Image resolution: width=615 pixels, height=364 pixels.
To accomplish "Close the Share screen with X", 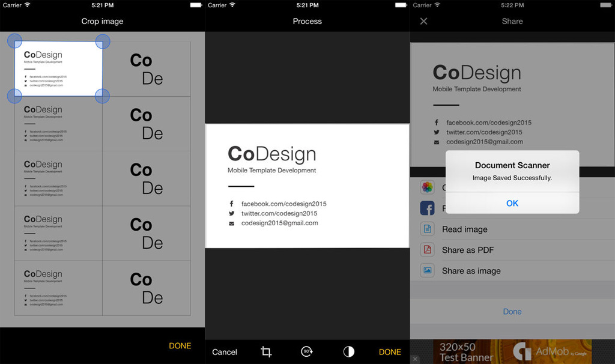I will [x=423, y=21].
